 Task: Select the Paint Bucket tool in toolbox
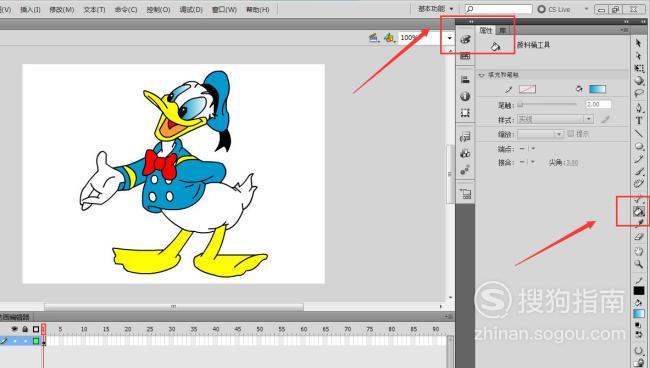(638, 212)
